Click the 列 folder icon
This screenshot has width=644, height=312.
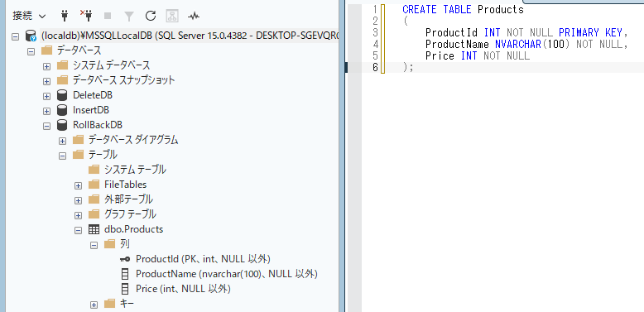tap(109, 244)
